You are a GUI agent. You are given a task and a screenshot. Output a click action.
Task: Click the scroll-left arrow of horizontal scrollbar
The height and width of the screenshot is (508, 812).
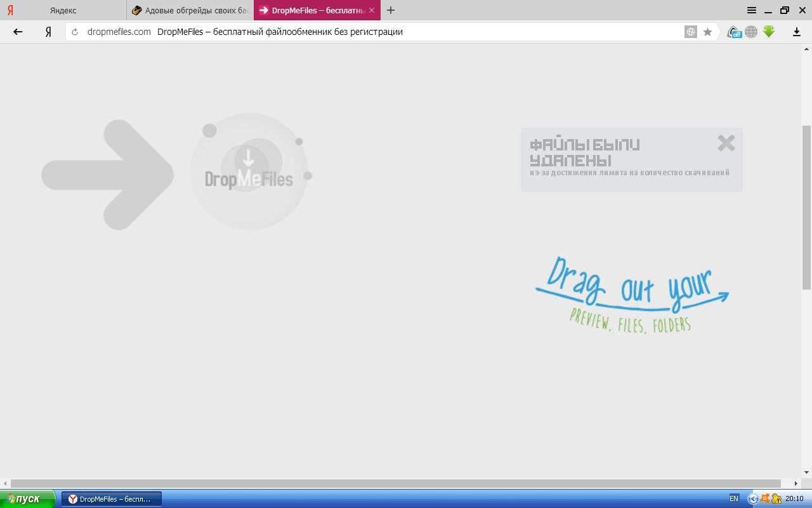pos(5,484)
